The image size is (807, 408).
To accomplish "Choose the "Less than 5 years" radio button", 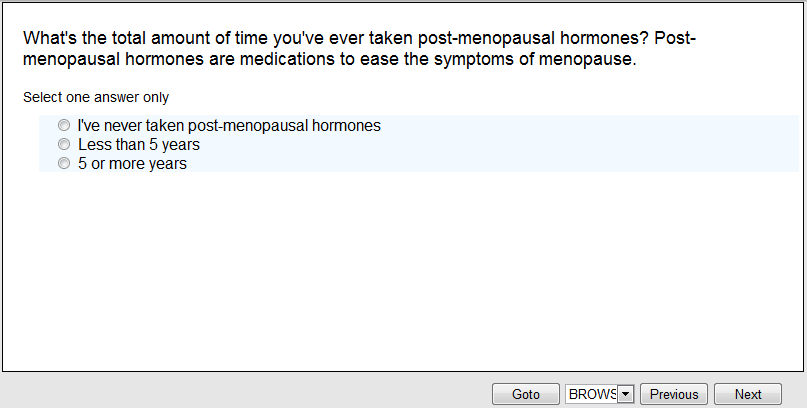I will pos(64,145).
